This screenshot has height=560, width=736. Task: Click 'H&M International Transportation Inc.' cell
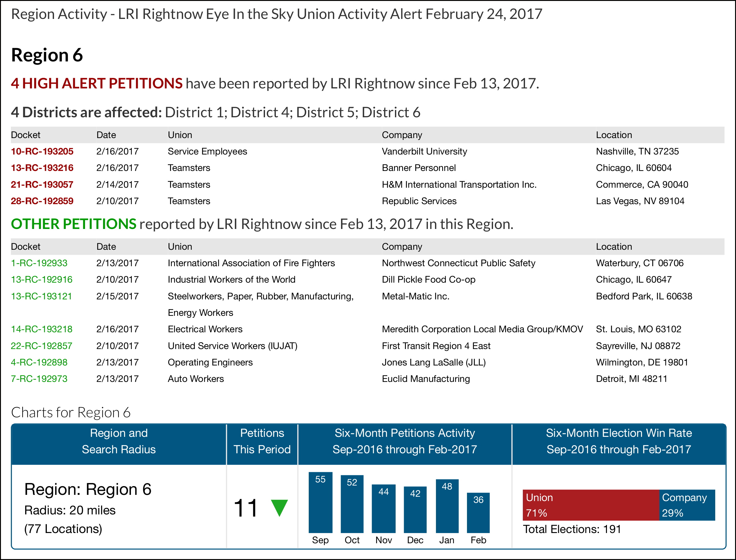pos(459,184)
